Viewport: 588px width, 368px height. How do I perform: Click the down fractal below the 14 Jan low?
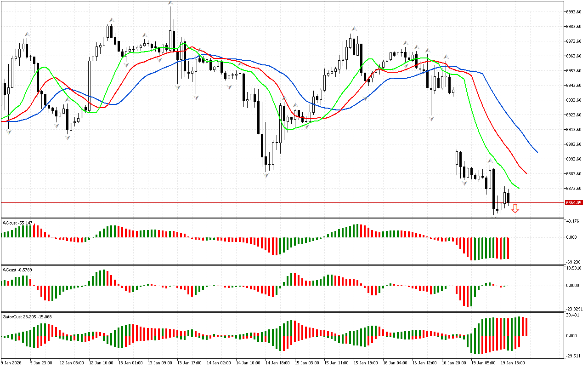(x=266, y=175)
